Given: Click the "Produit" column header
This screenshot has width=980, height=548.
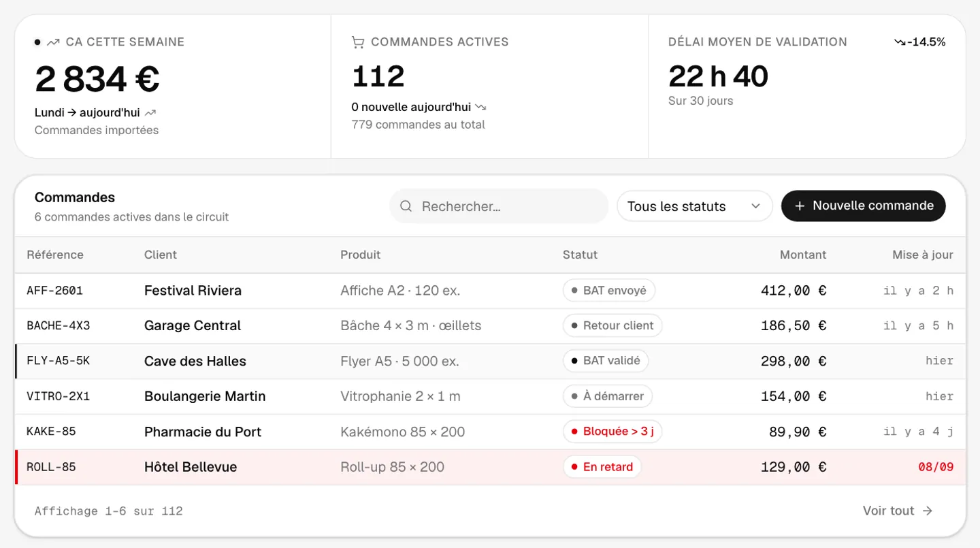Looking at the screenshot, I should coord(361,255).
